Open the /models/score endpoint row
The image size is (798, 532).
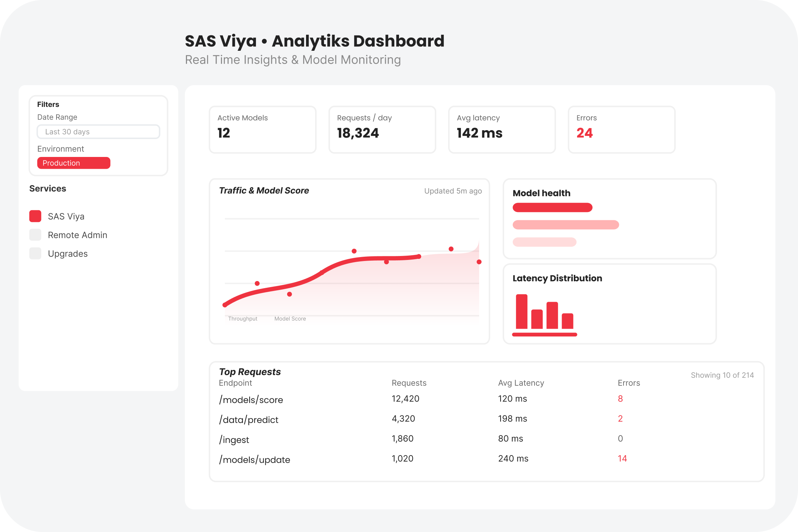click(x=251, y=399)
